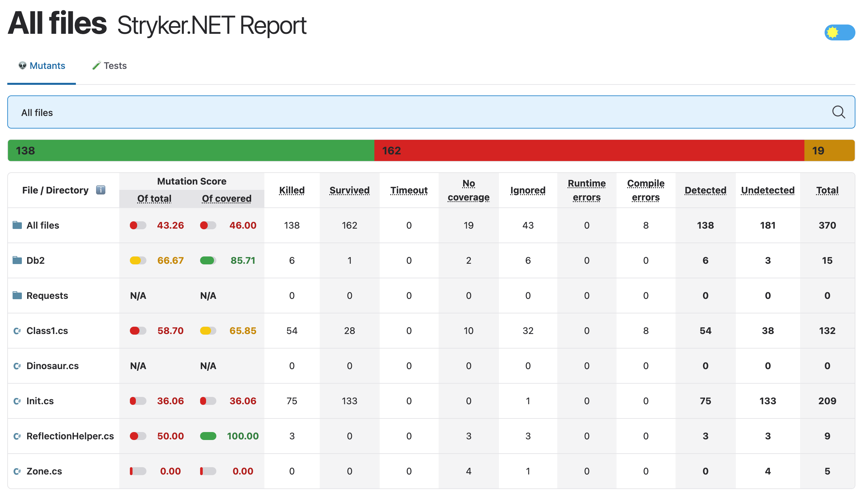This screenshot has width=868, height=495.
Task: Click the red survived segment showing 162
Action: click(589, 150)
